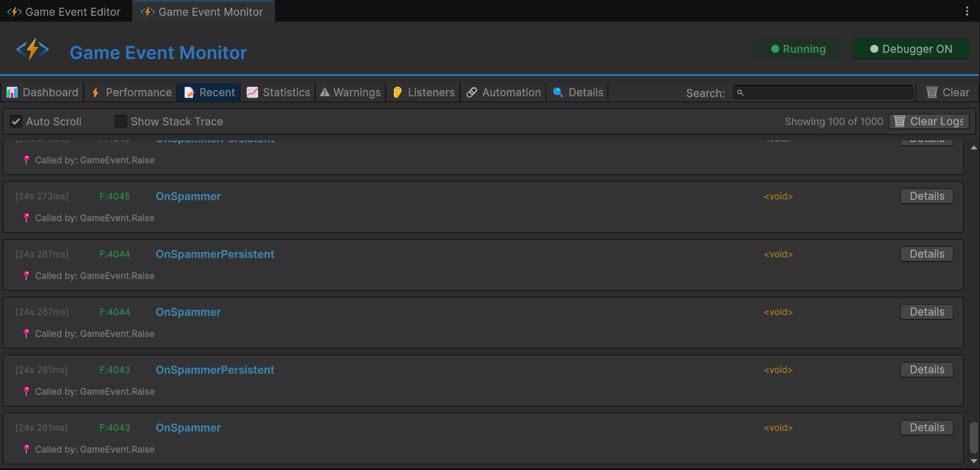Click the Statistics chart icon
Screen dimensions: 980x470
coord(253,92)
